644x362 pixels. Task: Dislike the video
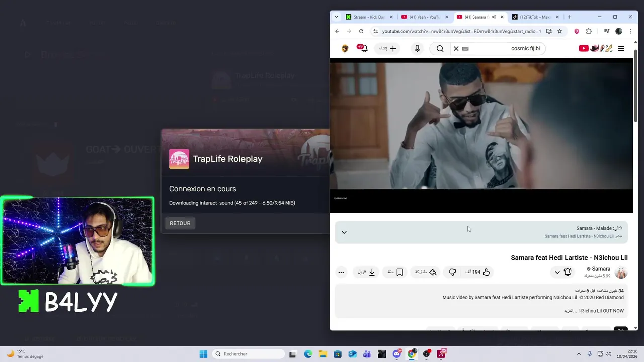[452, 272]
